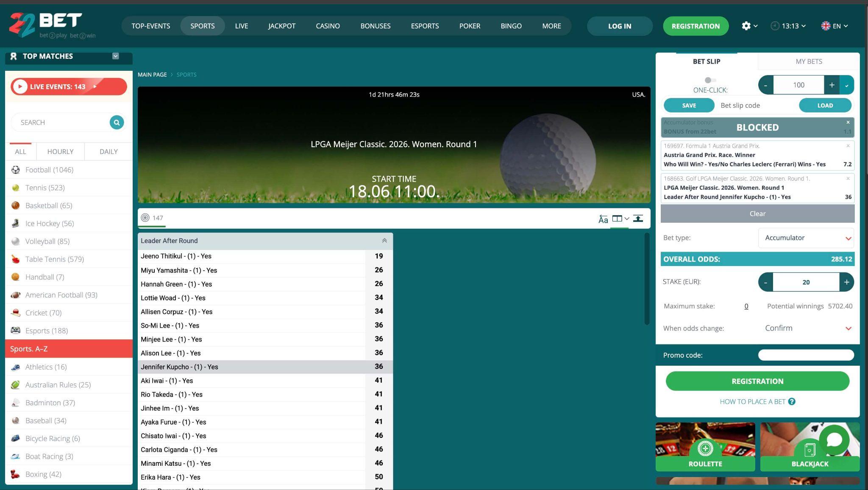The image size is (868, 490).
Task: Click the markets list scrollbar
Action: 647,279
